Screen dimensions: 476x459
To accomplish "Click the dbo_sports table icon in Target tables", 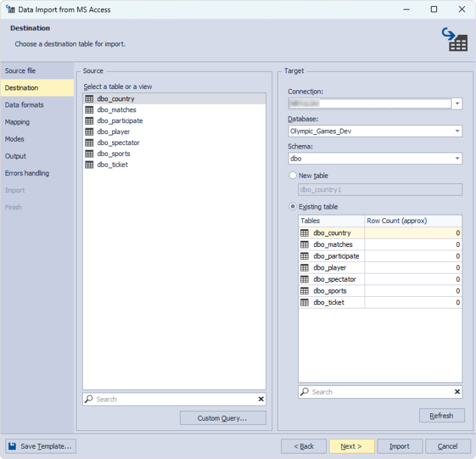I will [305, 291].
